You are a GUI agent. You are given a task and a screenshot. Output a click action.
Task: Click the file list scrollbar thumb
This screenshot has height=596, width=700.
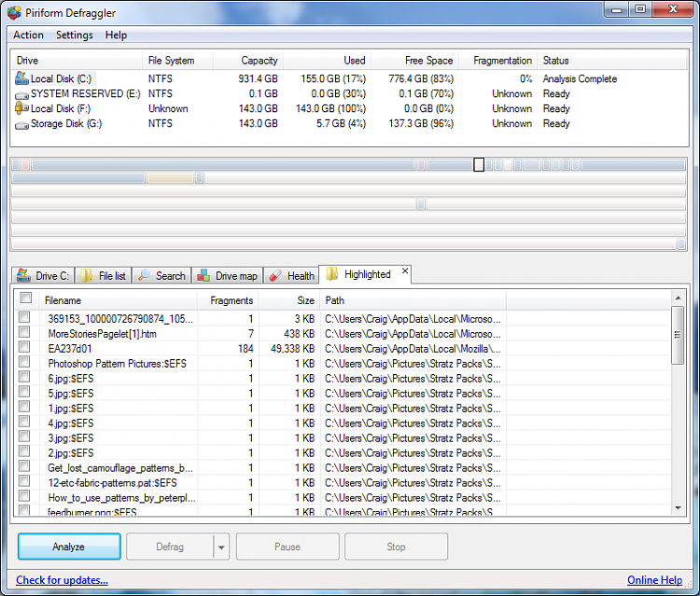678,335
